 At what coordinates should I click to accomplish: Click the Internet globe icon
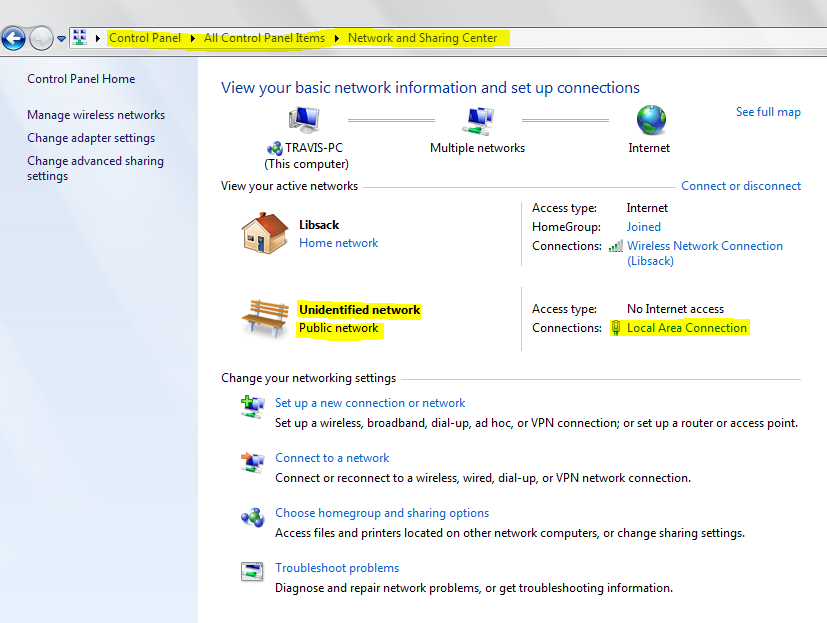point(651,120)
